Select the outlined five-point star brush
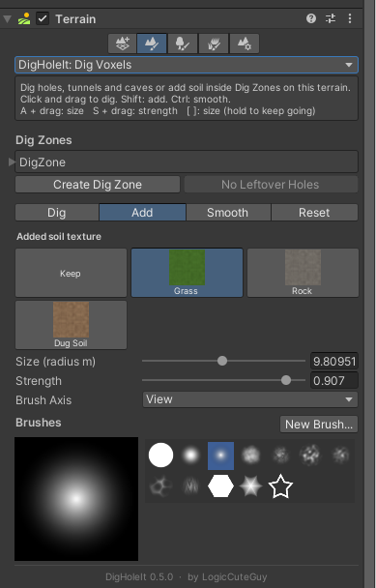The height and width of the screenshot is (588, 376). coord(280,486)
